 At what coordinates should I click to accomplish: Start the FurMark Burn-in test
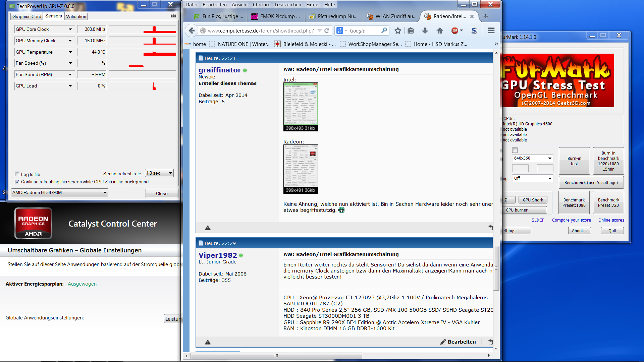coord(574,161)
